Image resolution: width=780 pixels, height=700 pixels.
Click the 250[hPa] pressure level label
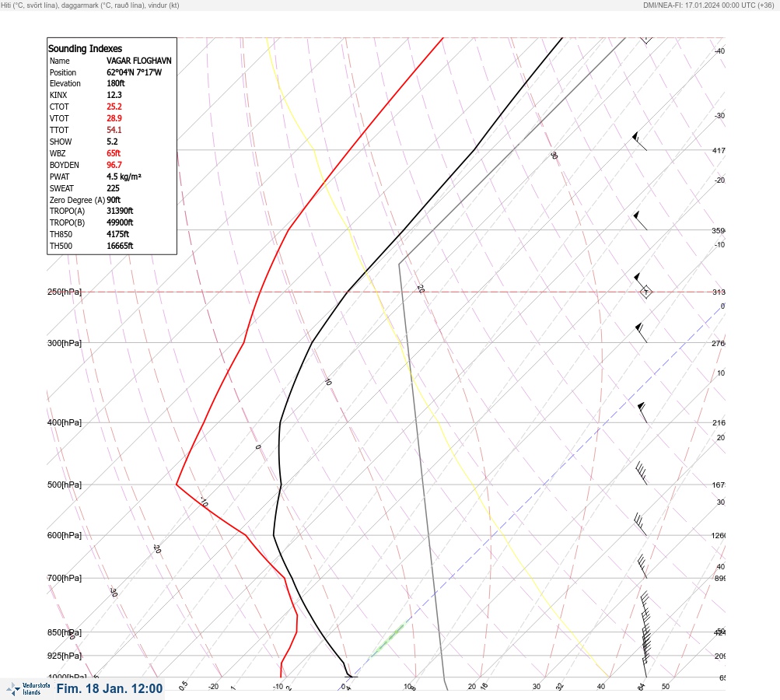click(x=65, y=292)
